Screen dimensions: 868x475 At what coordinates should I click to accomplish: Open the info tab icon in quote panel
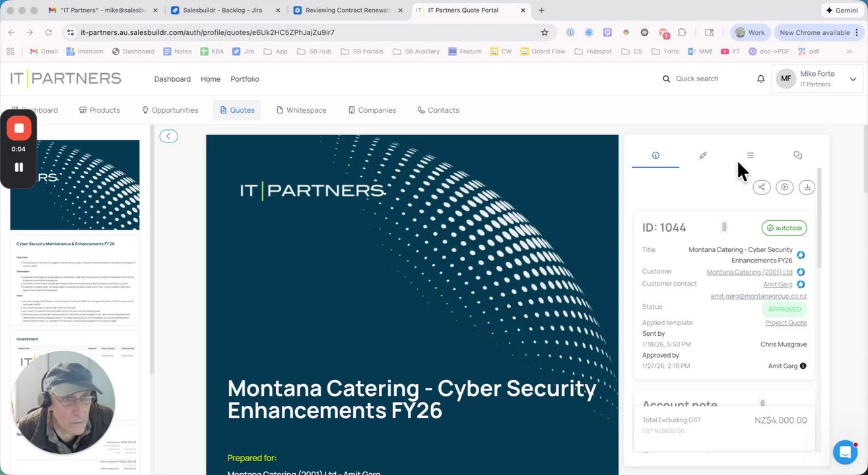tap(655, 156)
